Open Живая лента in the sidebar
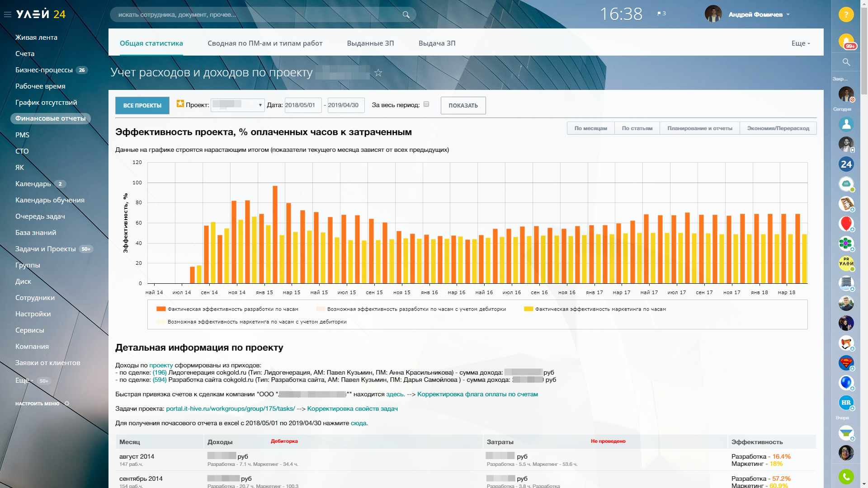This screenshot has height=488, width=868. (x=36, y=38)
